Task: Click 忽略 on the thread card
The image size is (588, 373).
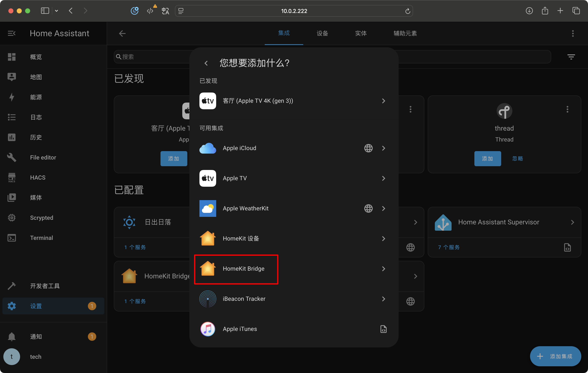Action: (x=517, y=158)
